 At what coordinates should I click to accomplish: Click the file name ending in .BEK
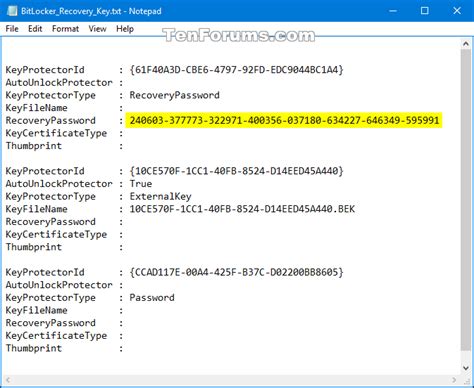(242, 209)
